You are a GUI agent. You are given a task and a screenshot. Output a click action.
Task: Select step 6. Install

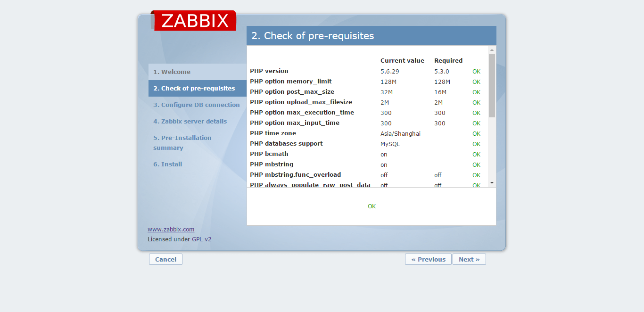pyautogui.click(x=167, y=164)
